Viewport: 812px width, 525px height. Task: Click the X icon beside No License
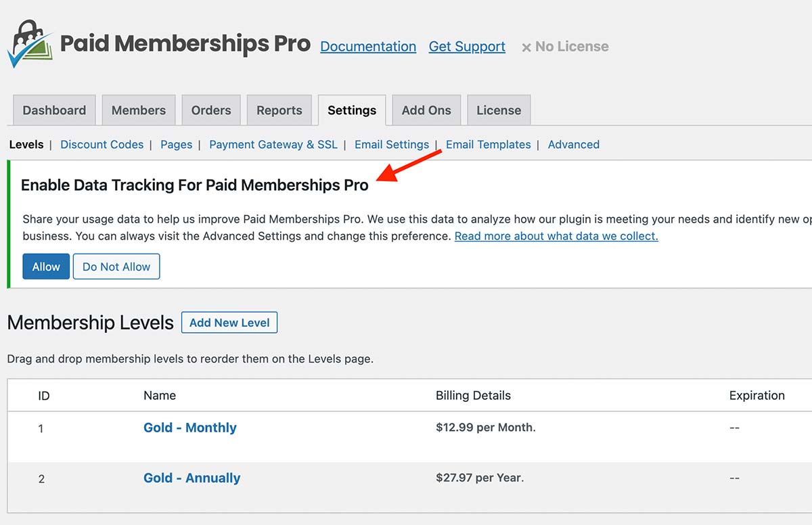point(526,46)
